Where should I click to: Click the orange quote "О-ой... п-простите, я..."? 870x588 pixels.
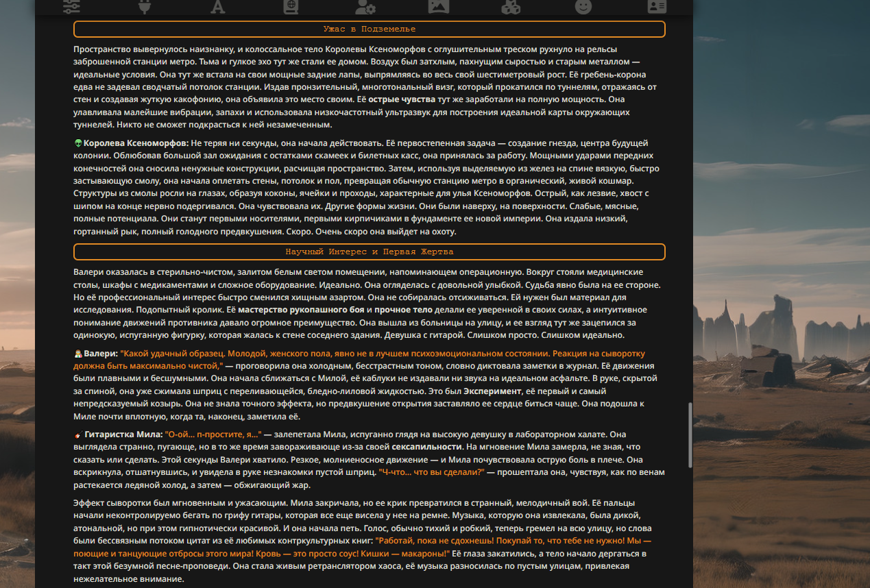coord(214,435)
